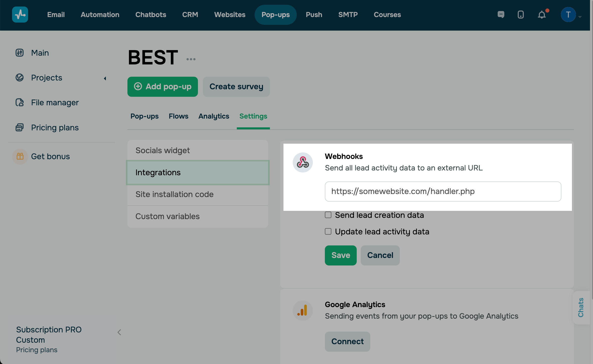Enable Send lead creation data checkbox
The width and height of the screenshot is (593, 364).
pyautogui.click(x=328, y=215)
